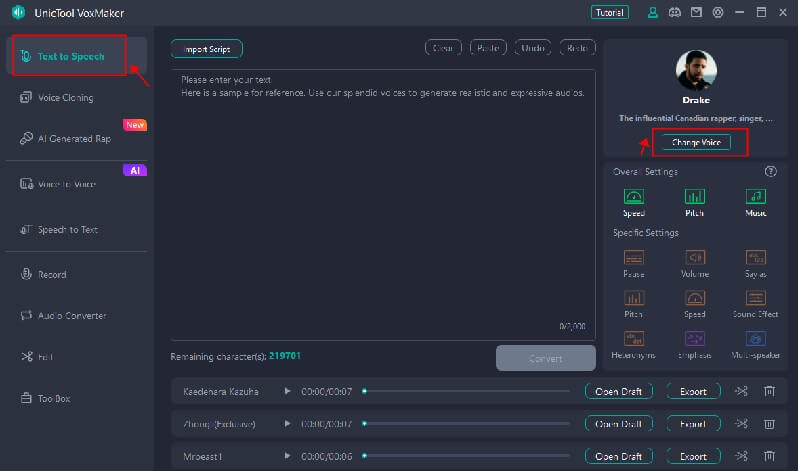Export the Mrbeast1 audio file

coord(693,456)
